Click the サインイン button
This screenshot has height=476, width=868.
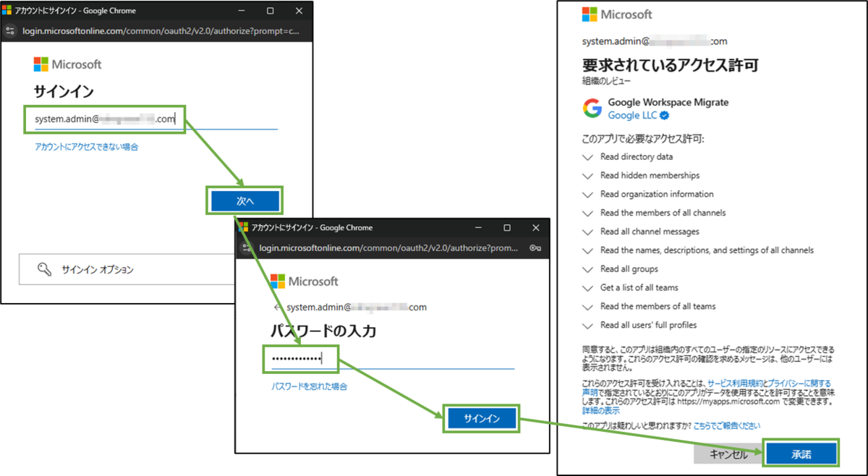coord(481,419)
